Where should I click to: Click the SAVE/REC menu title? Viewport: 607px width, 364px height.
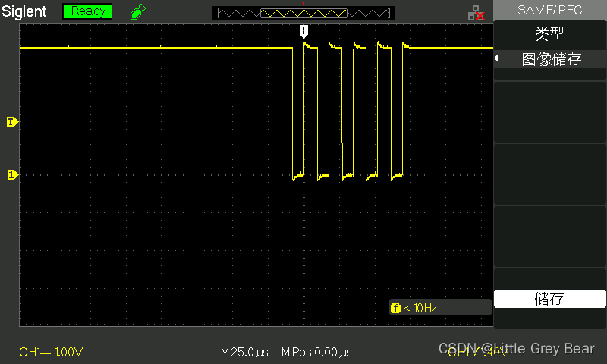[549, 10]
